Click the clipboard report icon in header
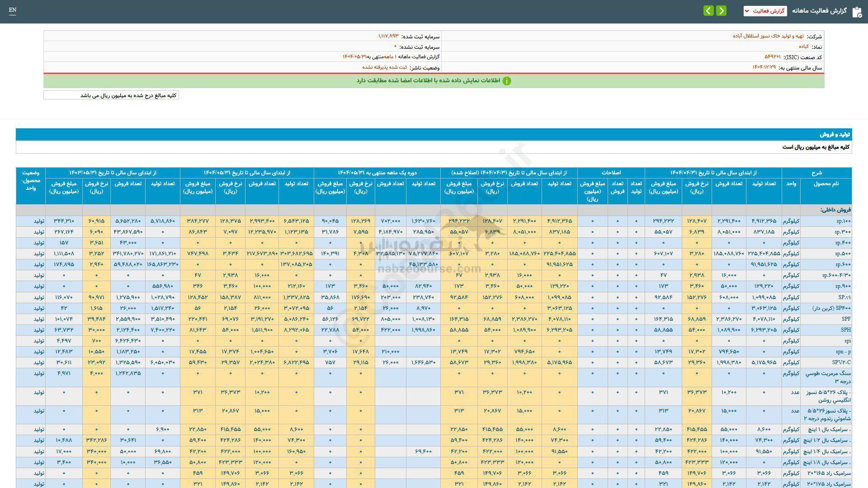The height and width of the screenshot is (488, 868). pyautogui.click(x=857, y=12)
